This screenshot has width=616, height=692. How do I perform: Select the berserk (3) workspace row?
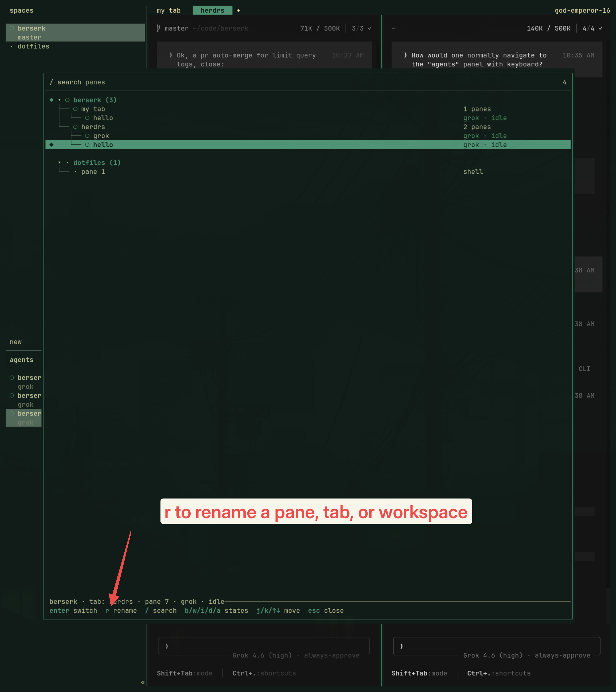click(x=308, y=100)
